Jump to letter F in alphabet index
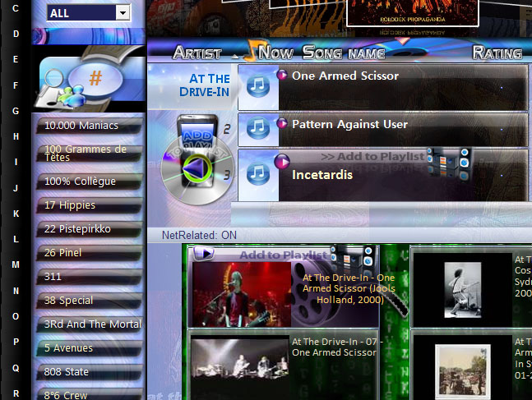 tap(16, 85)
